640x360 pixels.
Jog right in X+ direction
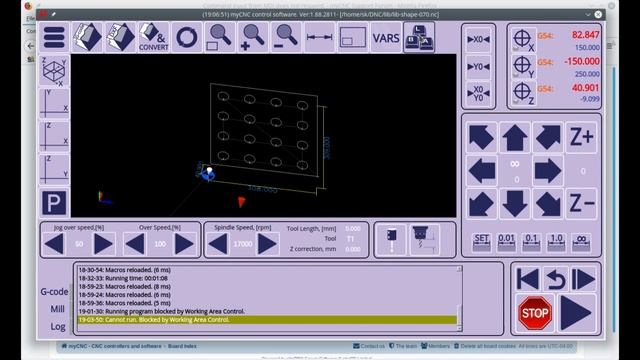click(x=548, y=170)
